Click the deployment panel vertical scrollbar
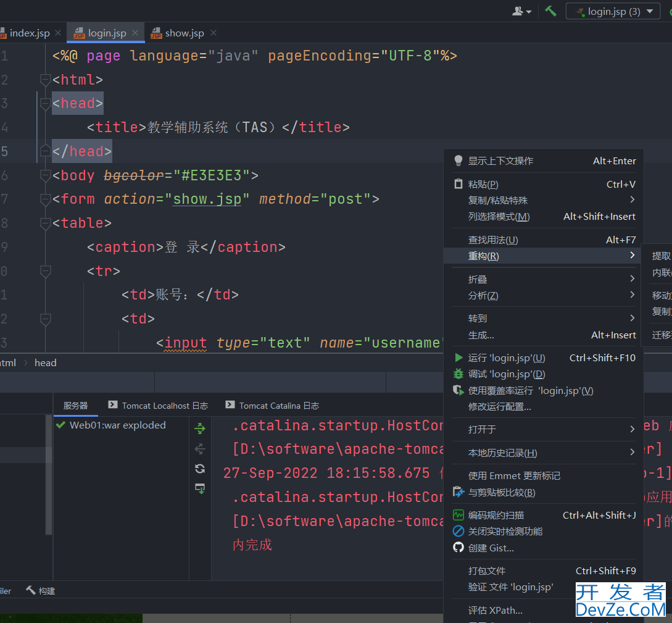Viewport: 672px width, 623px height. pos(48,474)
